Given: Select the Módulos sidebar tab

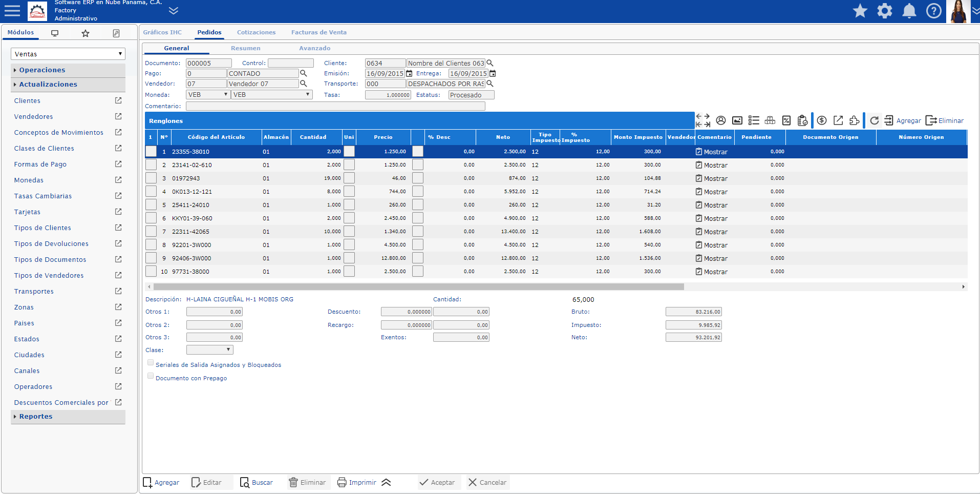Looking at the screenshot, I should tap(20, 32).
